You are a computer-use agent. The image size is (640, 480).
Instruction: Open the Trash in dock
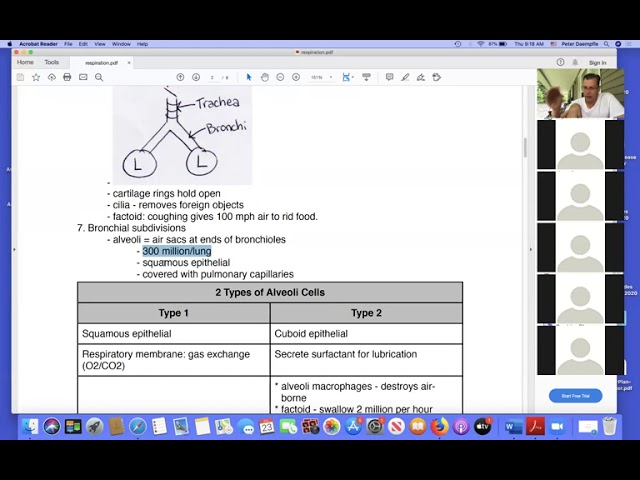pos(609,426)
